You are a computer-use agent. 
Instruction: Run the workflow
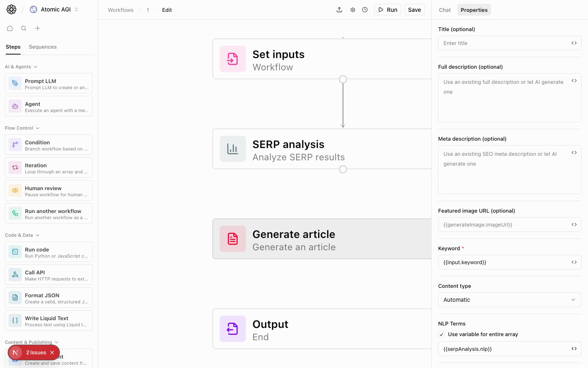coord(388,10)
